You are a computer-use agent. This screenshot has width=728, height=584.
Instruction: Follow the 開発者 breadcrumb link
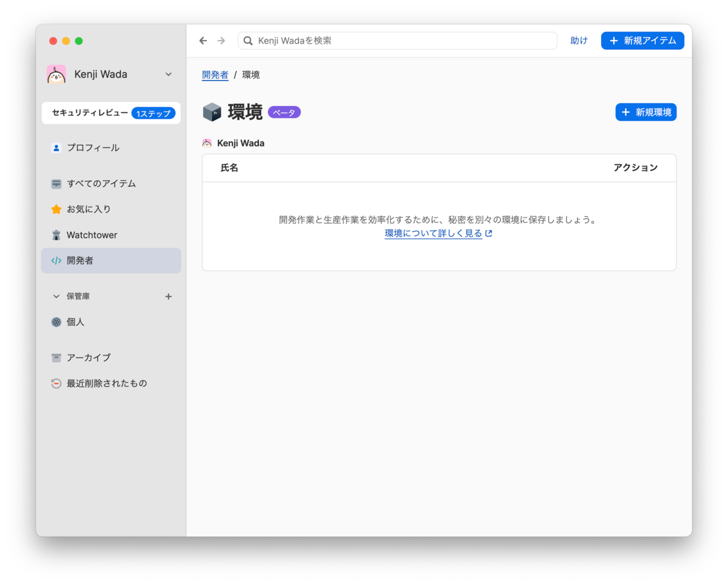click(x=215, y=75)
